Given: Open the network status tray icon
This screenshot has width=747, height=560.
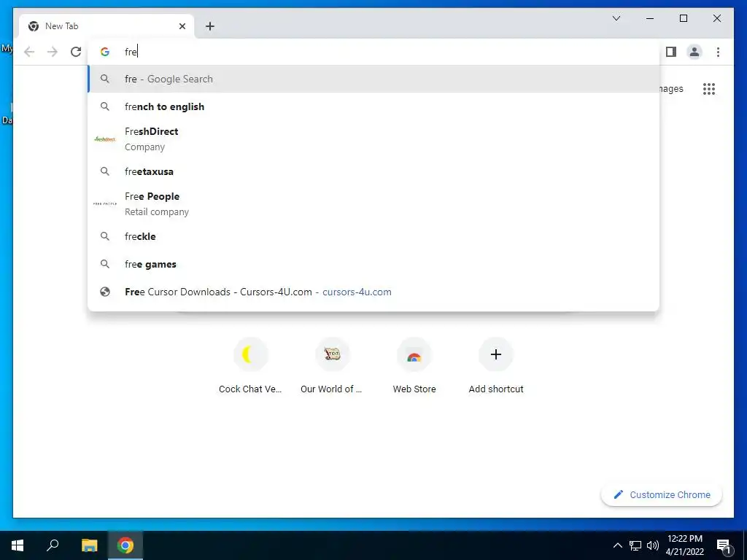Looking at the screenshot, I should point(635,545).
